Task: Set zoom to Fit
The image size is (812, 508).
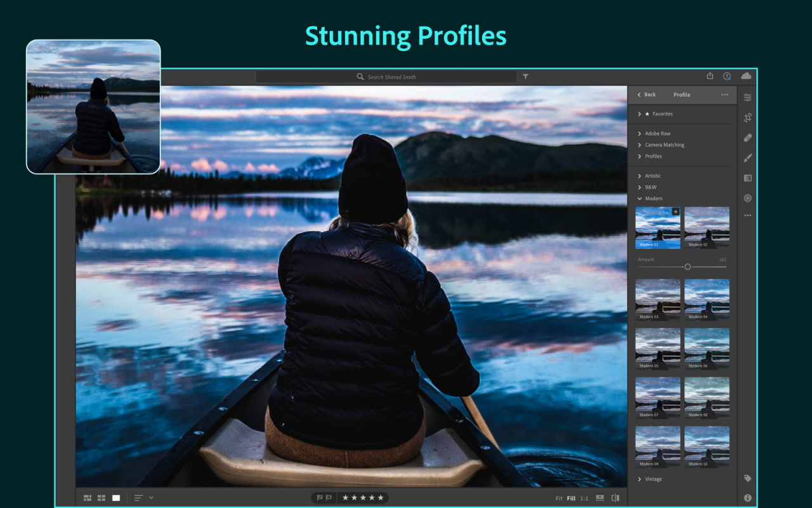Action: click(x=559, y=498)
